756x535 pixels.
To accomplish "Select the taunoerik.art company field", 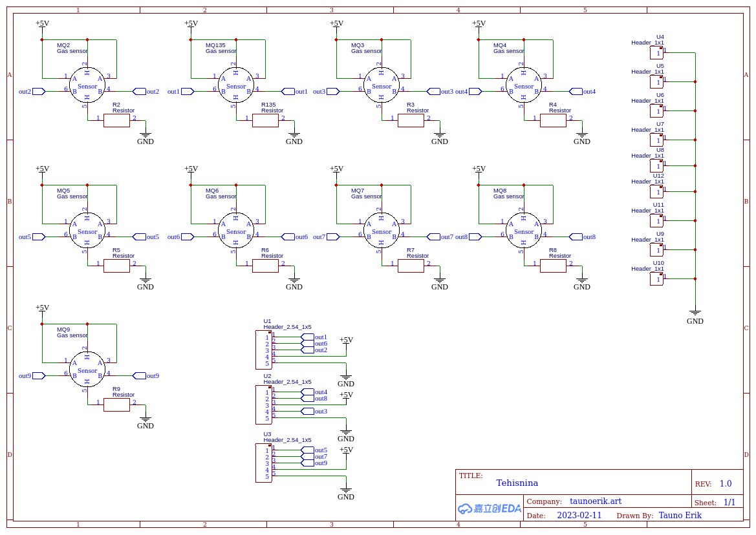I will point(595,501).
